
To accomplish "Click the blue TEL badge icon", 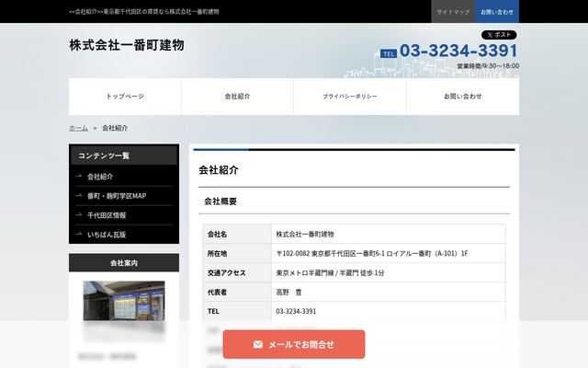I will pos(389,53).
